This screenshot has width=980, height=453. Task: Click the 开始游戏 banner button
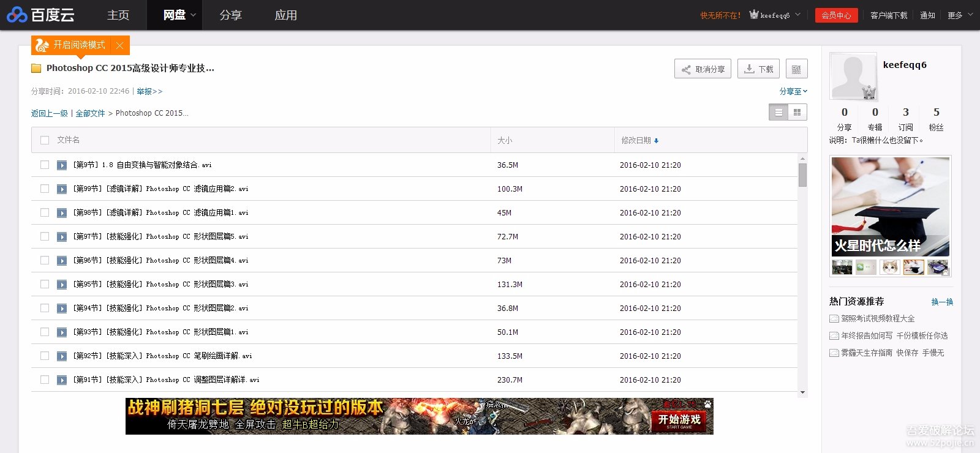click(x=679, y=421)
